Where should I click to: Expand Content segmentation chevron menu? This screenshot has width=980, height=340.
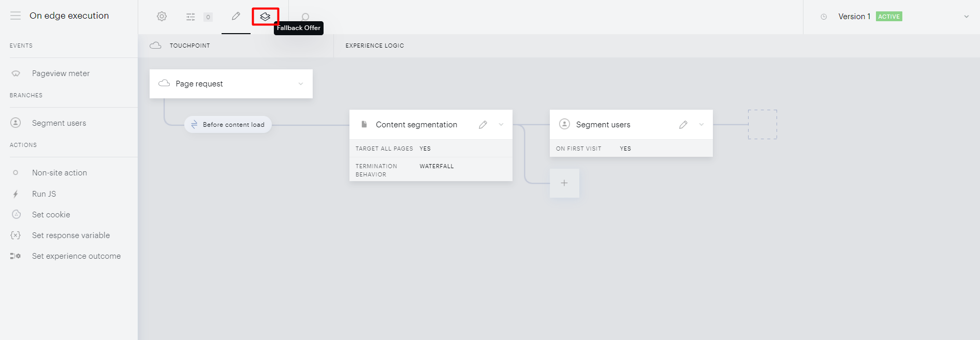tap(501, 125)
